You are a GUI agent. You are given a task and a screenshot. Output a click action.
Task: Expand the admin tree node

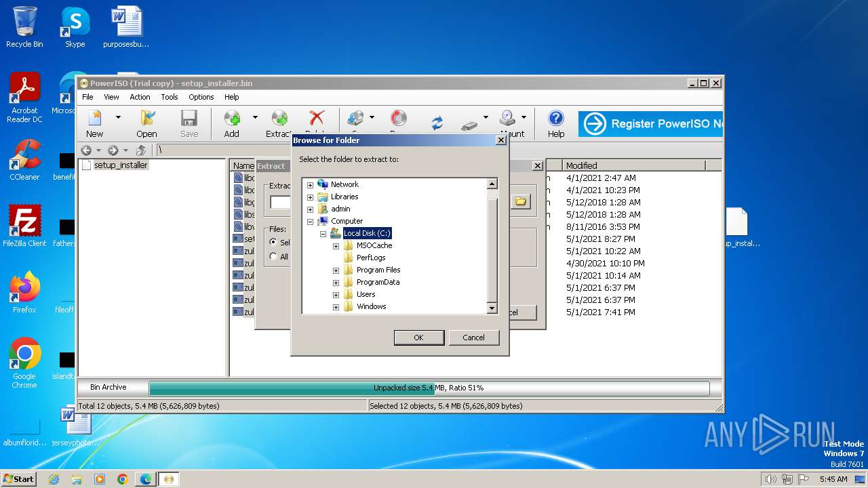(311, 209)
